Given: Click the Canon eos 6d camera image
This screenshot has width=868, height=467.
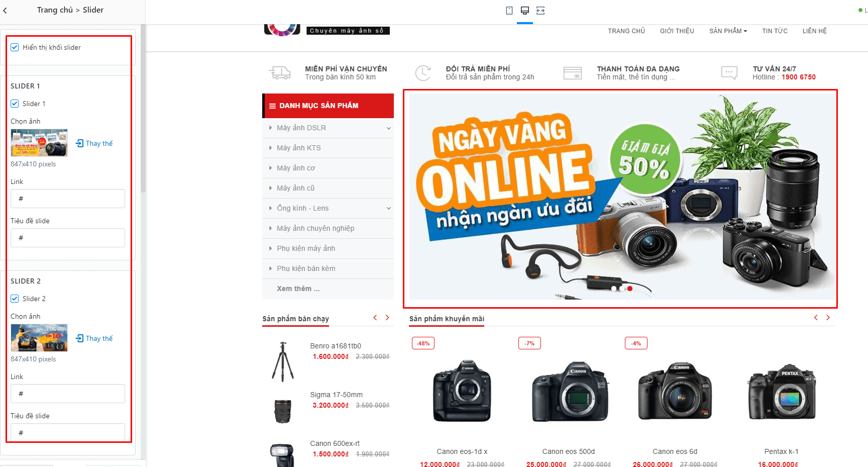Looking at the screenshot, I should click(675, 391).
